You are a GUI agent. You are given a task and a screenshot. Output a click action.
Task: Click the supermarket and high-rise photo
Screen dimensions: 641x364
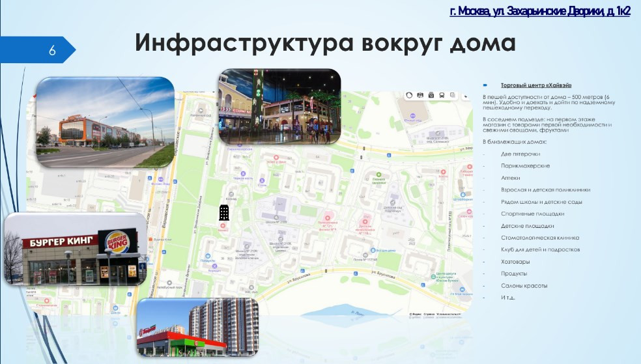pos(197,328)
